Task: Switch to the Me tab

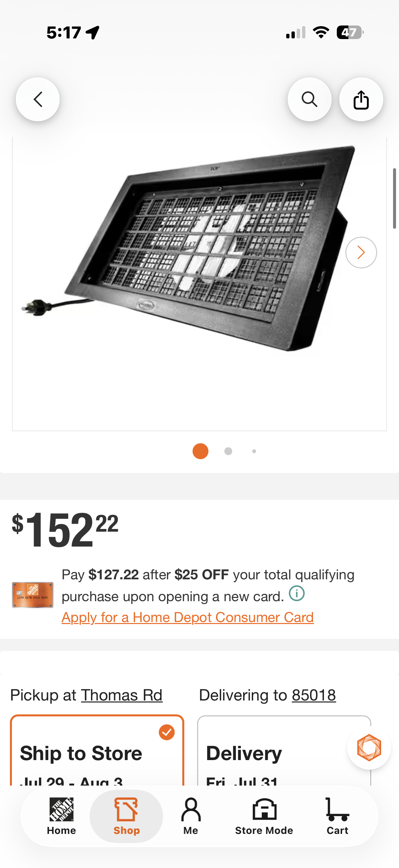Action: tap(191, 816)
